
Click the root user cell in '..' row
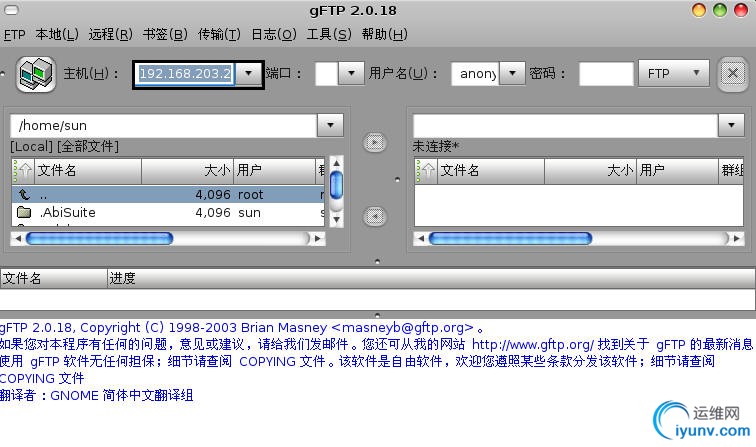pyautogui.click(x=250, y=195)
